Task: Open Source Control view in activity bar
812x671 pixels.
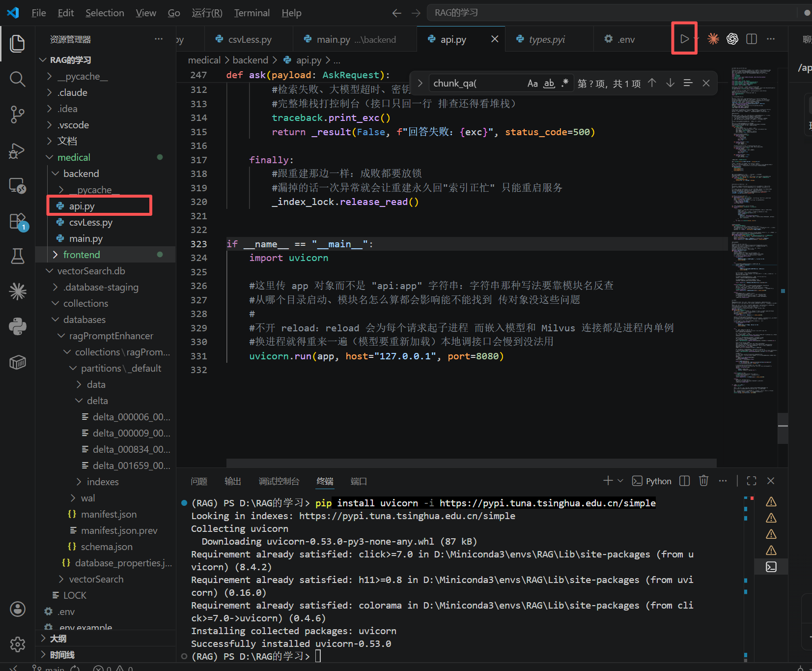Action: pos(18,115)
